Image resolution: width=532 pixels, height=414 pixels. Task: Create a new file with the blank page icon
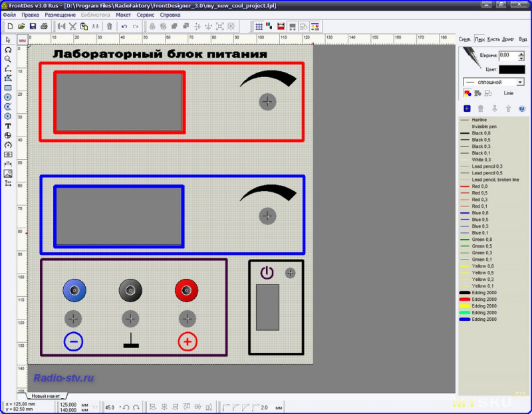10,27
